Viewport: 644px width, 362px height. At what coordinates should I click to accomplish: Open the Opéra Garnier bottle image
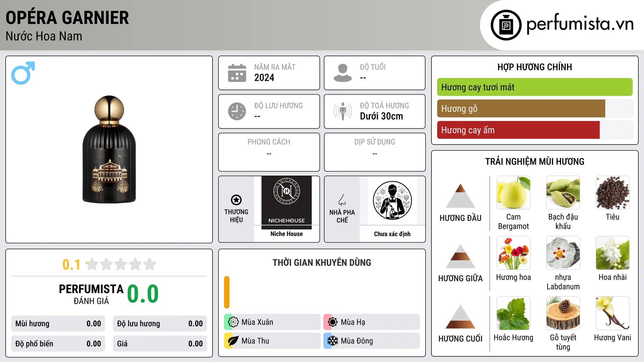point(109,149)
